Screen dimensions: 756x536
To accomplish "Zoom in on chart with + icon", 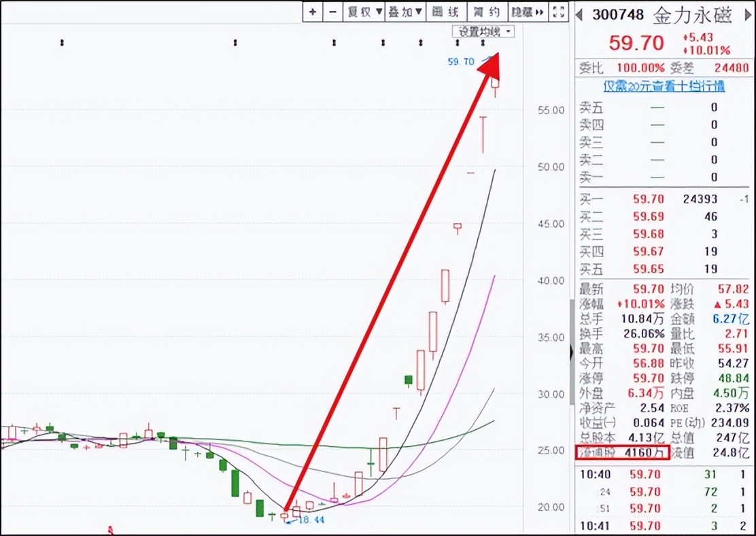I will click(x=312, y=11).
